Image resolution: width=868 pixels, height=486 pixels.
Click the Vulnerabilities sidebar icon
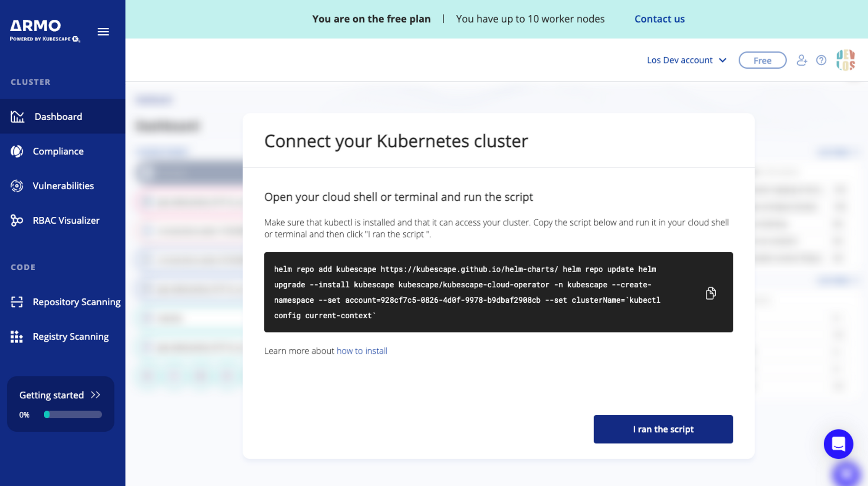point(17,186)
